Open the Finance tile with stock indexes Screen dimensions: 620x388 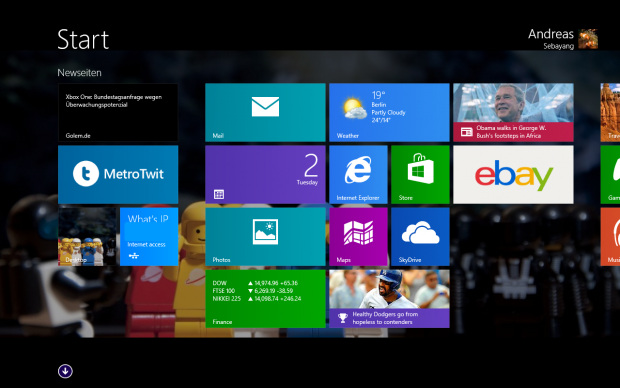pos(265,299)
